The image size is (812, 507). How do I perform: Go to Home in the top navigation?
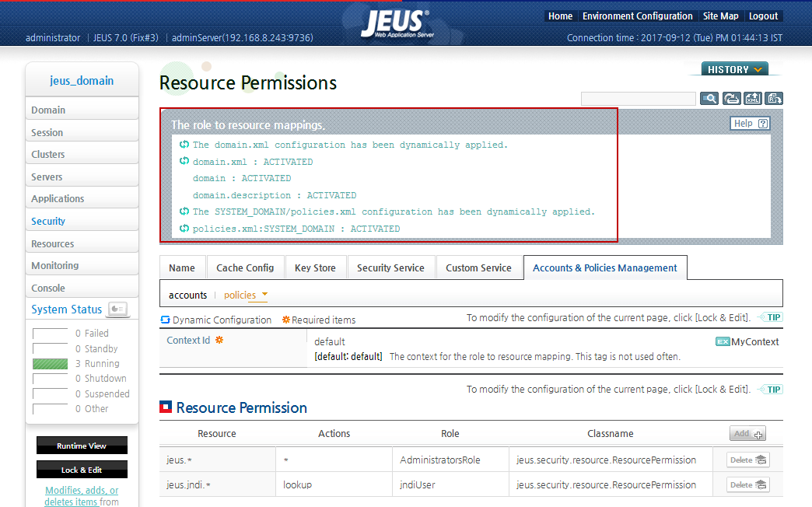point(560,16)
